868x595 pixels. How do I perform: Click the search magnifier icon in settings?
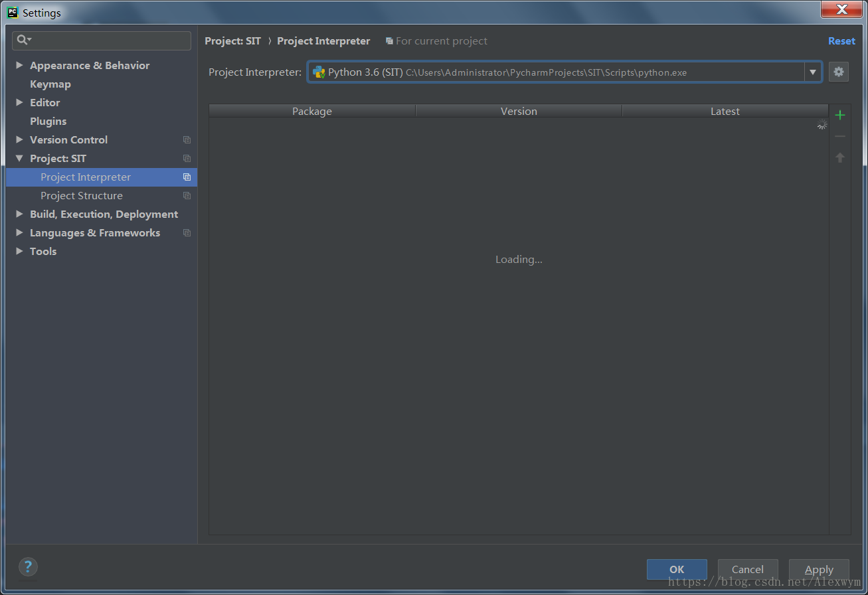pos(24,40)
